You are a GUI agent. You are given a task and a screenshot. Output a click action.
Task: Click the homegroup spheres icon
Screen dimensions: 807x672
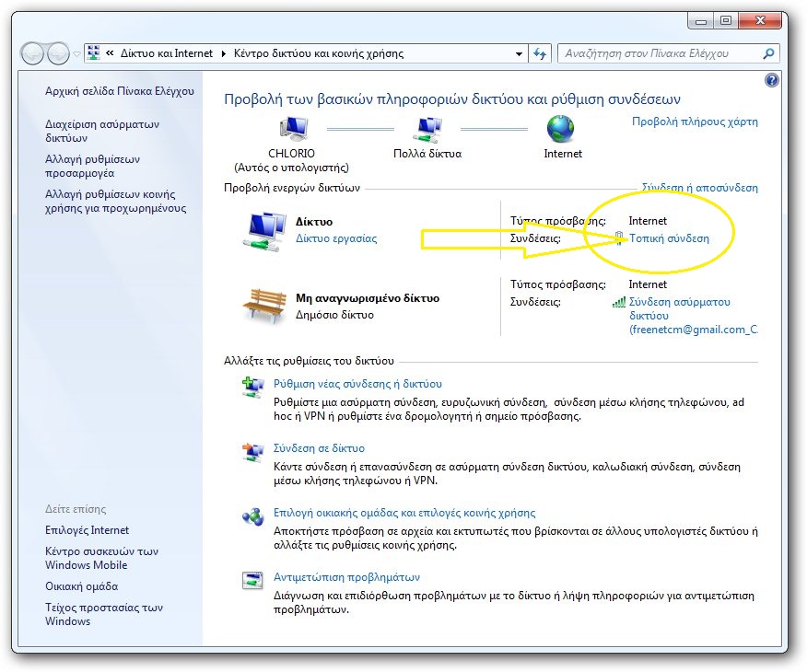pos(252,516)
